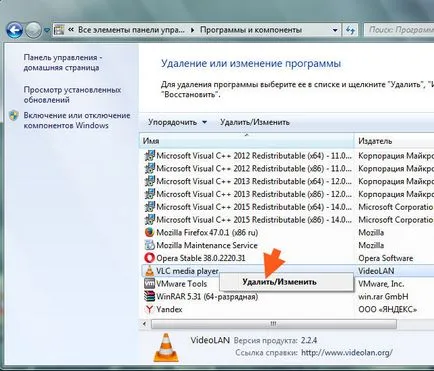This screenshot has height=371, width=434.
Task: Click the Mozilla Maintenance Service icon
Action: [x=150, y=245]
